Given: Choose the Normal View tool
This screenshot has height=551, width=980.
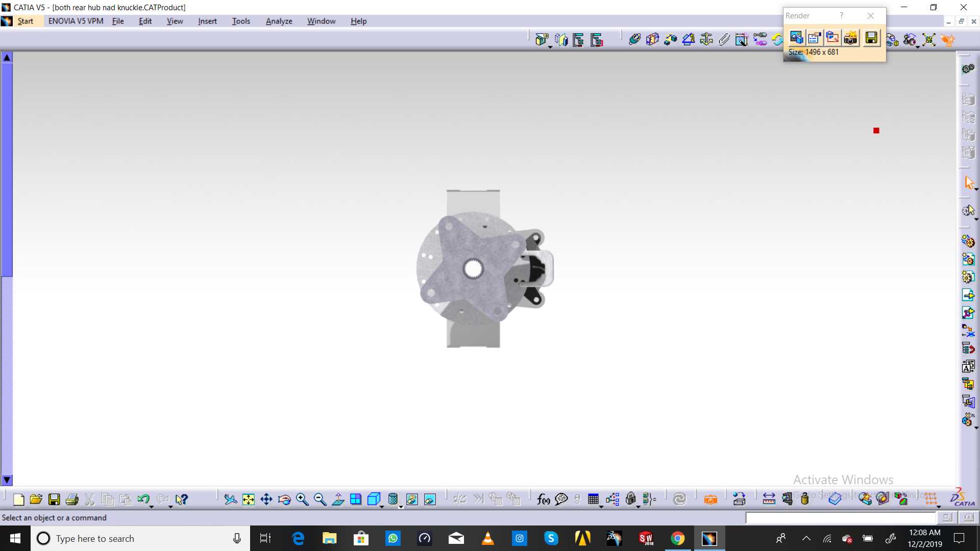Looking at the screenshot, I should [x=338, y=499].
